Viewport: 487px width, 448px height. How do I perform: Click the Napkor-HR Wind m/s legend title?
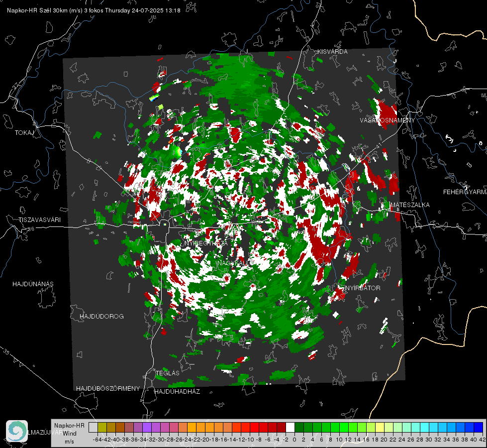[69, 434]
